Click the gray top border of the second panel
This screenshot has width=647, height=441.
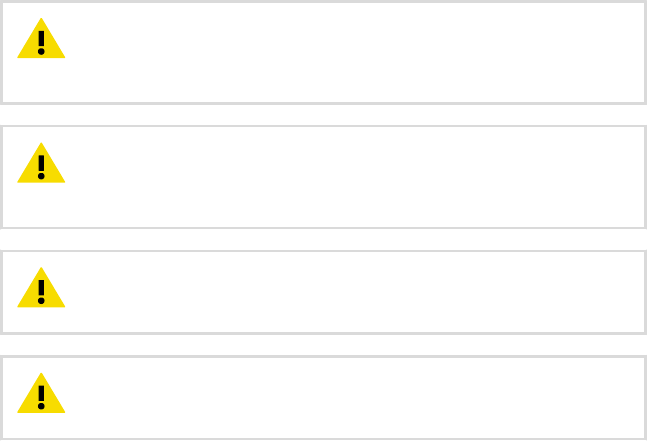[324, 126]
